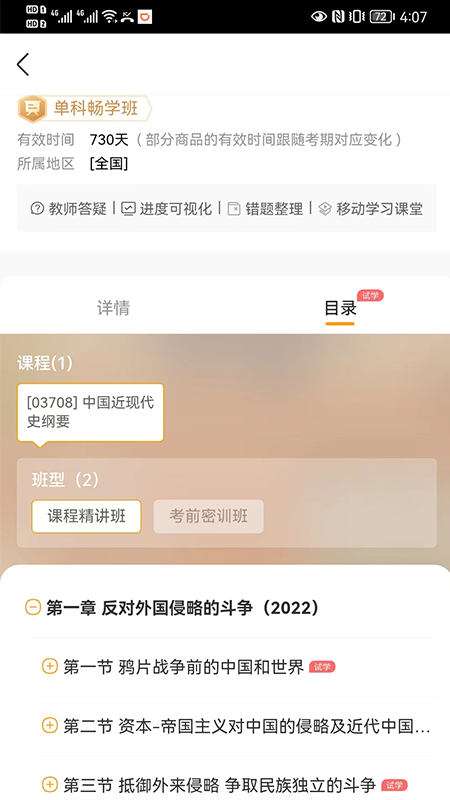Switch to the 目录 tab
Image resolution: width=450 pixels, height=800 pixels.
coord(340,308)
